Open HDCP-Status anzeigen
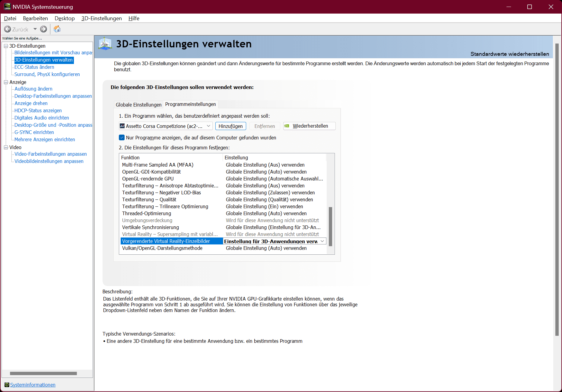Screen dimensions: 562x392 pyautogui.click(x=38, y=110)
